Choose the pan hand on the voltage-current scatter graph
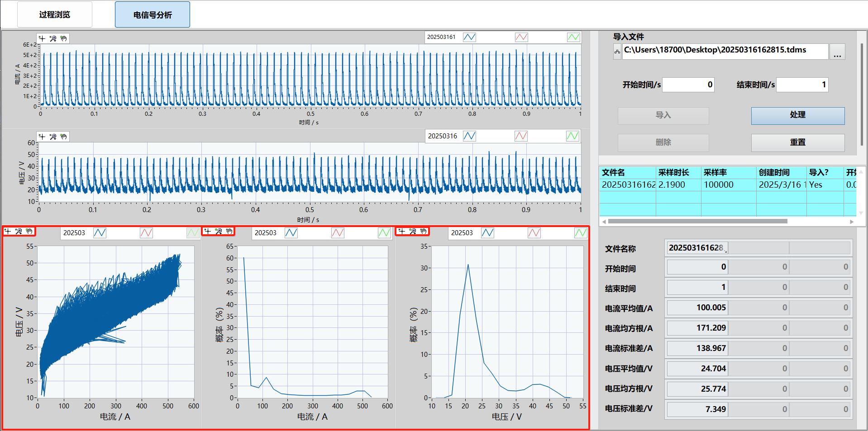This screenshot has height=431, width=868. pyautogui.click(x=29, y=231)
